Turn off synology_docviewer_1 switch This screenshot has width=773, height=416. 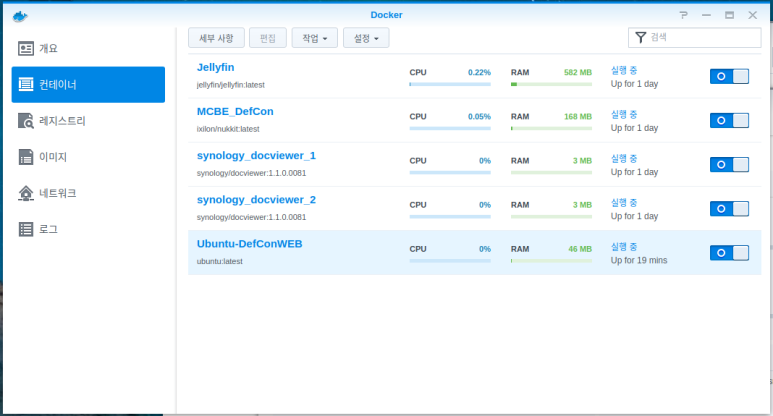coord(729,165)
